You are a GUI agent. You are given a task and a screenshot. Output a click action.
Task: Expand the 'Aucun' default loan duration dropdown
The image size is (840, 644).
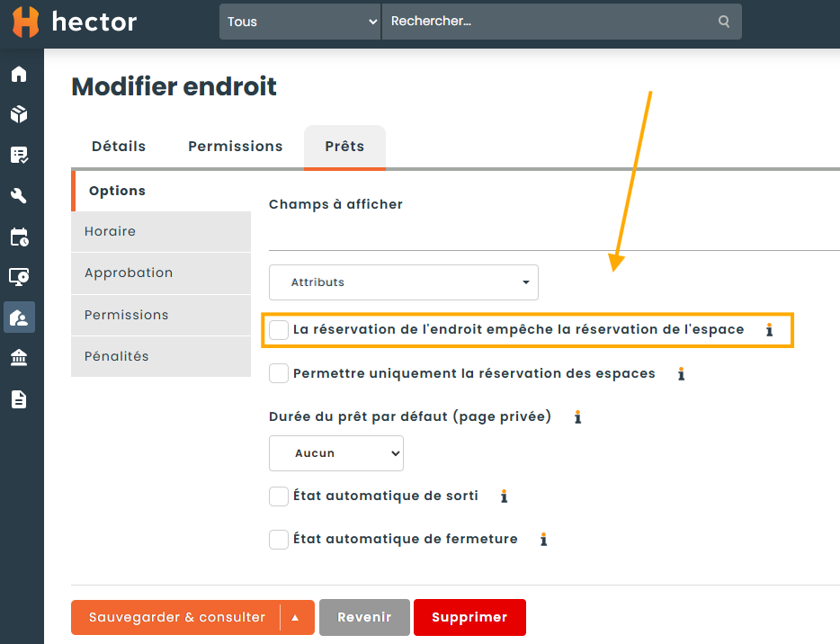[x=336, y=453]
